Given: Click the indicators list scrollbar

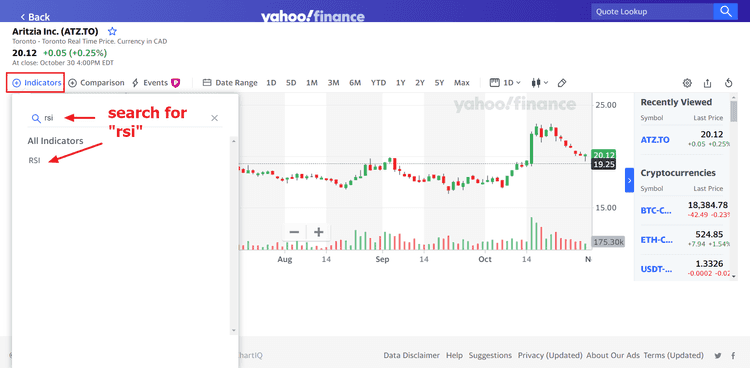Looking at the screenshot, I should [x=233, y=235].
